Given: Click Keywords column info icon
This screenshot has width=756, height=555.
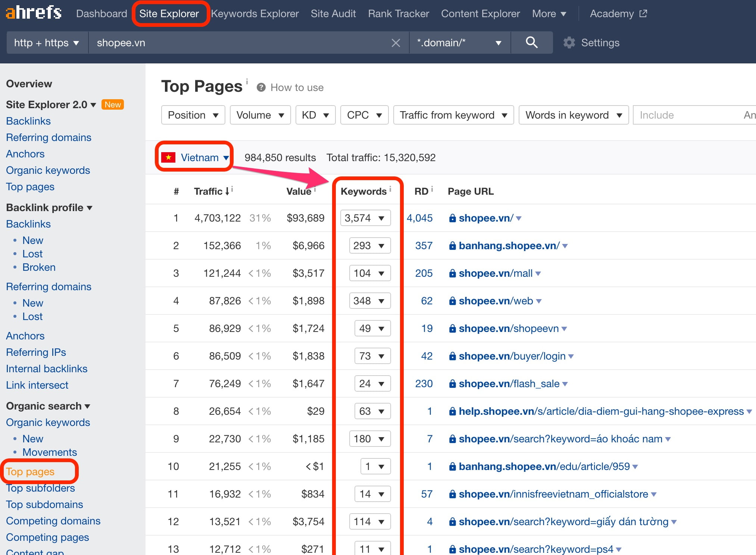Looking at the screenshot, I should pyautogui.click(x=390, y=189).
